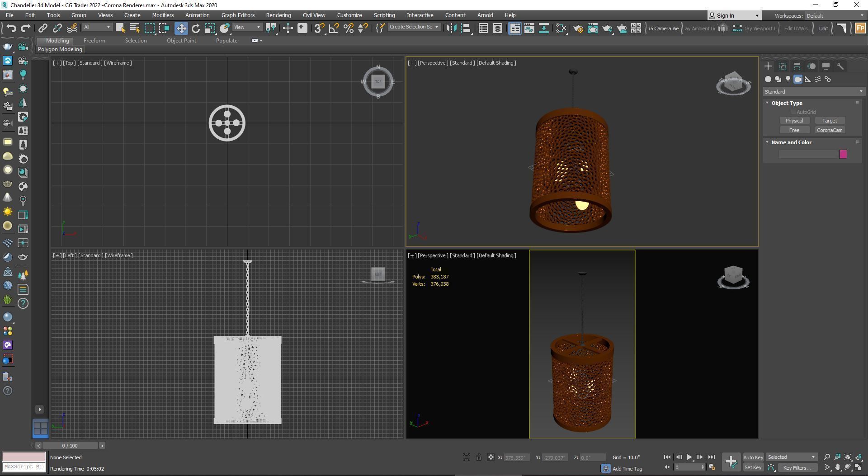Activate the Select and Rotate tool

[x=196, y=28]
